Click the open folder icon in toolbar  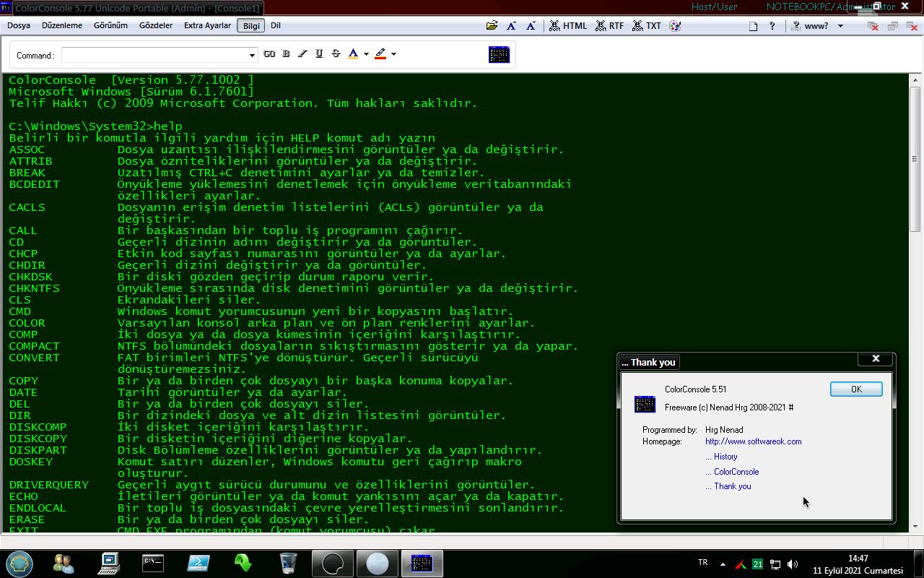tap(492, 25)
